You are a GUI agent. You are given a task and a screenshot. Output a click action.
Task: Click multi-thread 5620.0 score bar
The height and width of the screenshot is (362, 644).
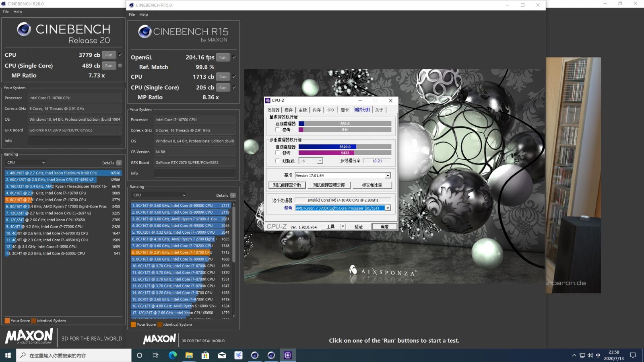pos(345,147)
